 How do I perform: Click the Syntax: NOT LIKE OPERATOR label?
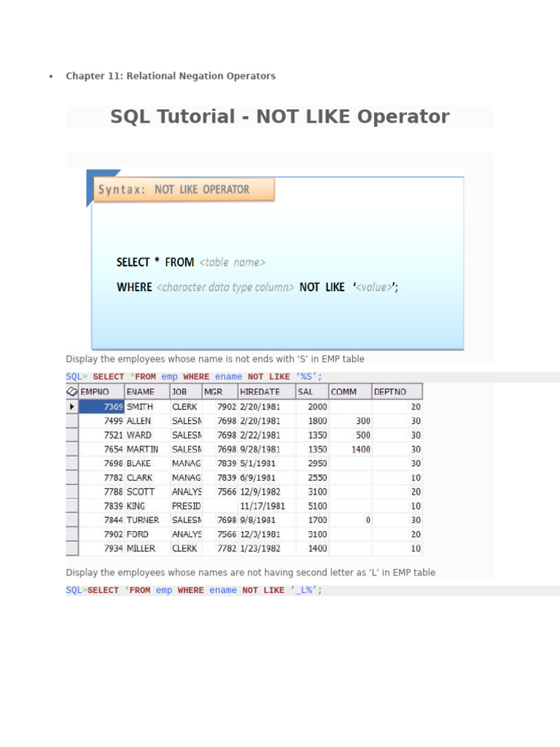click(184, 190)
